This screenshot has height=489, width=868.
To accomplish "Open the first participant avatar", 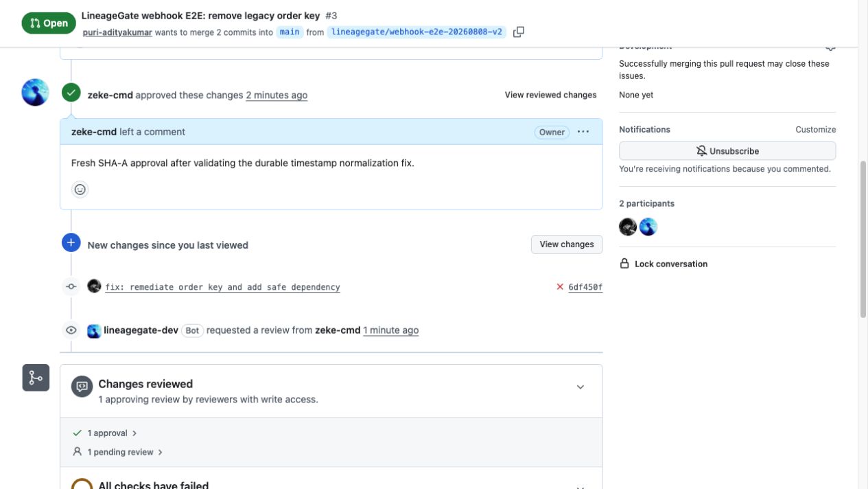I will tap(628, 227).
